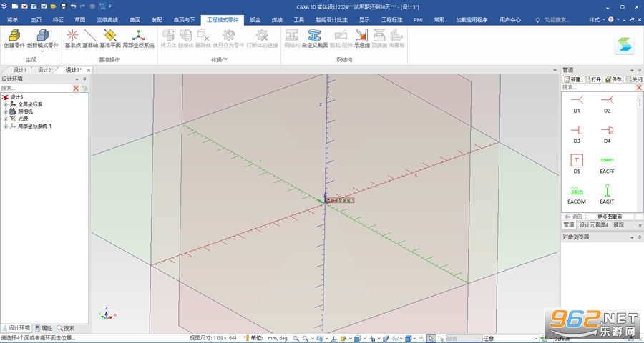Image resolution: width=644 pixels, height=343 pixels.
Task: Switch to the 设计1 document tab
Action: (19, 70)
